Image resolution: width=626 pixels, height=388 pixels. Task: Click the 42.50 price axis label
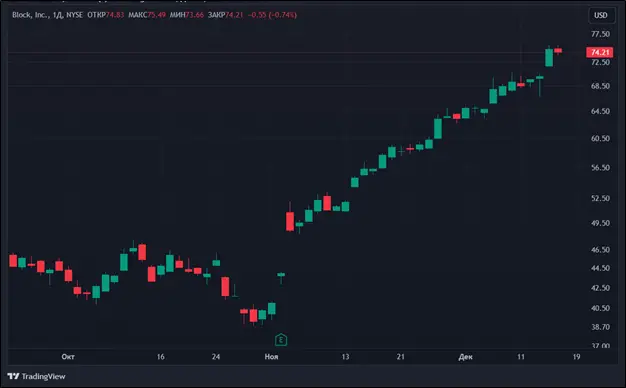600,288
